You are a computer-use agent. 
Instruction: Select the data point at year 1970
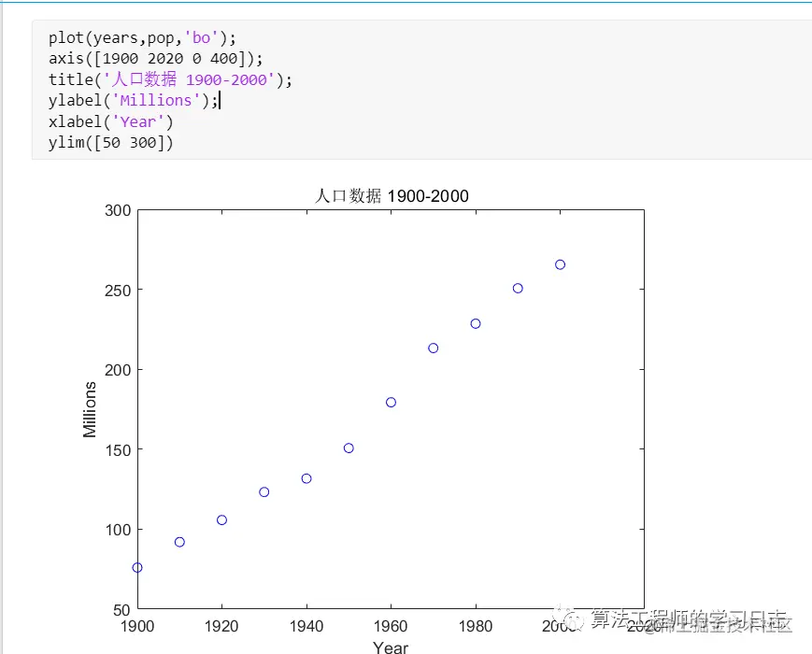434,348
